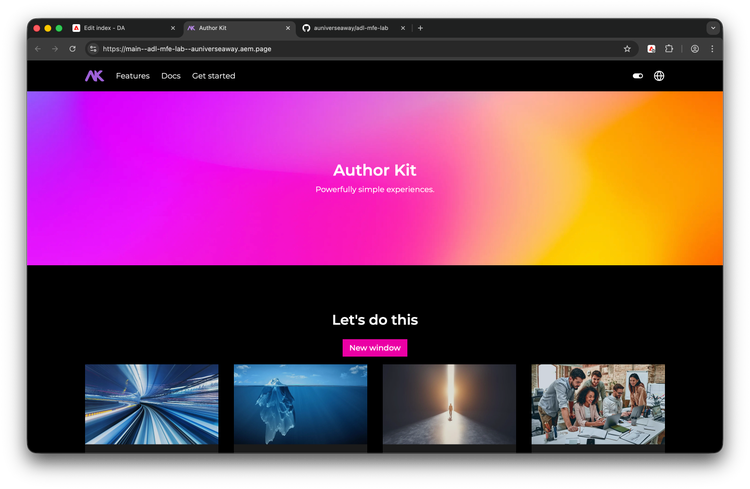Click the iceberg image thumbnail
Image resolution: width=750 pixels, height=489 pixels.
tap(300, 404)
